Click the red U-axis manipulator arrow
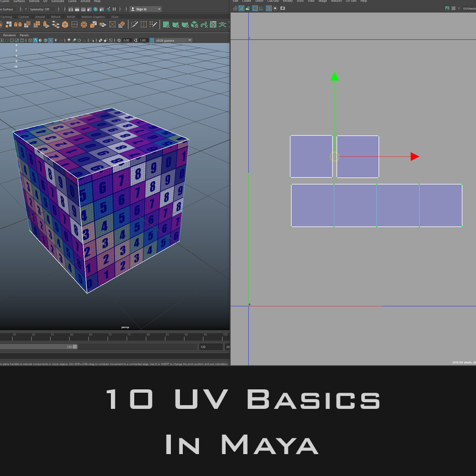Image resolution: width=476 pixels, height=476 pixels. point(415,157)
